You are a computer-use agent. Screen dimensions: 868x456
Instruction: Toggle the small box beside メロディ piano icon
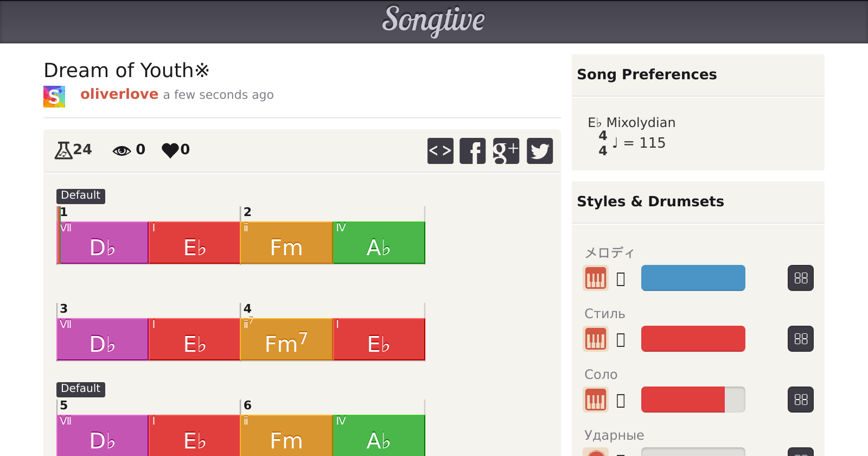click(x=621, y=279)
